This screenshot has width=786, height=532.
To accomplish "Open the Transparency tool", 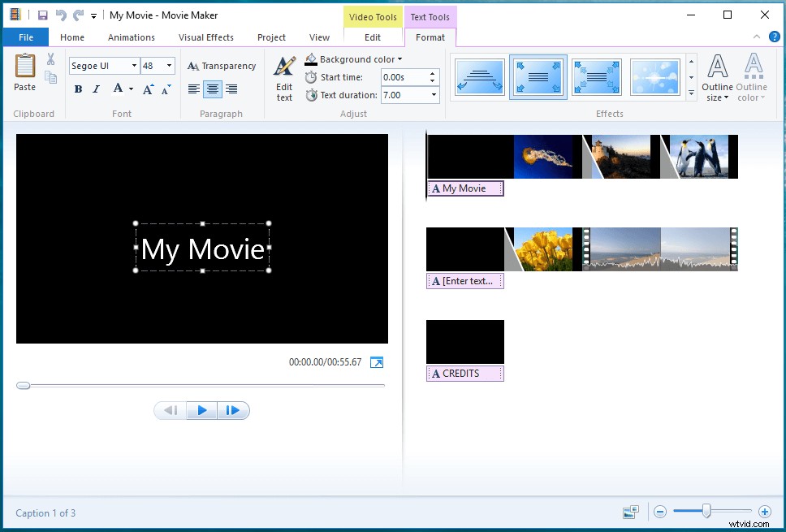I will point(221,66).
